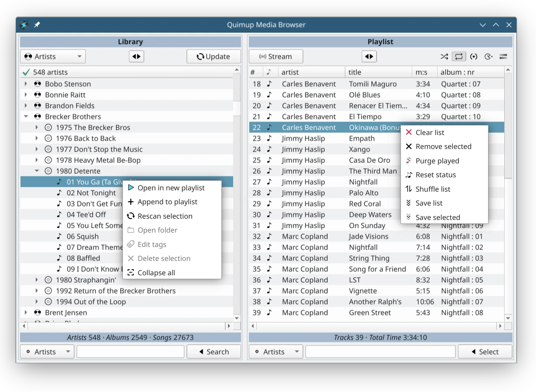This screenshot has width=536, height=392.
Task: Toggle the crossfade bars icon
Action: coord(503,57)
